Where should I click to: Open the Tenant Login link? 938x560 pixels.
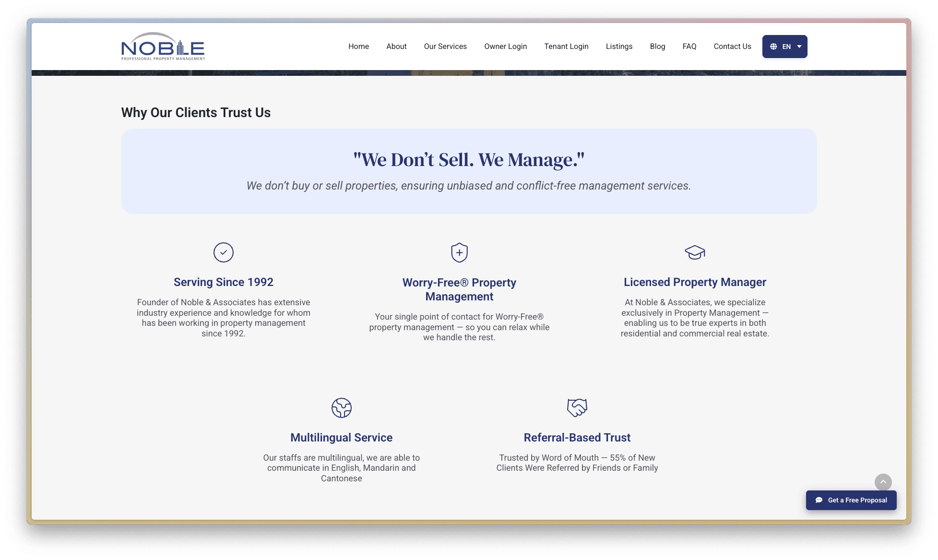[x=566, y=47]
